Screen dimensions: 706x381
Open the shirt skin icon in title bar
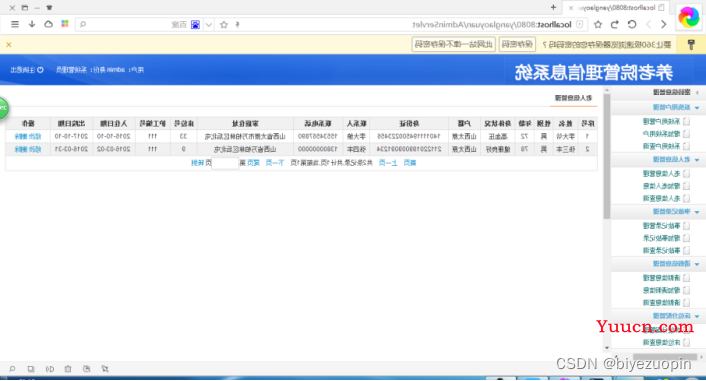(50, 8)
